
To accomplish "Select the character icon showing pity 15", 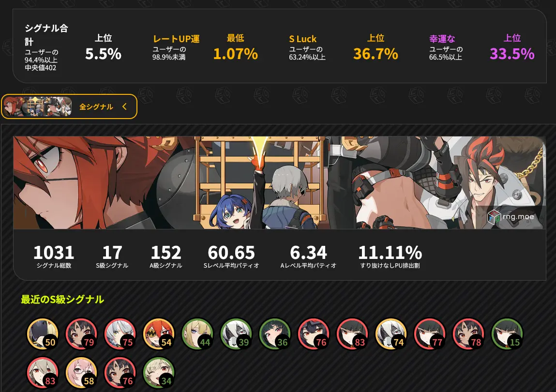I will 507,334.
